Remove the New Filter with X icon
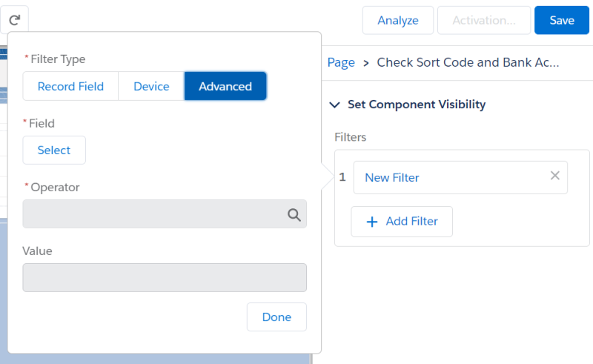This screenshot has width=593, height=364. coord(554,176)
